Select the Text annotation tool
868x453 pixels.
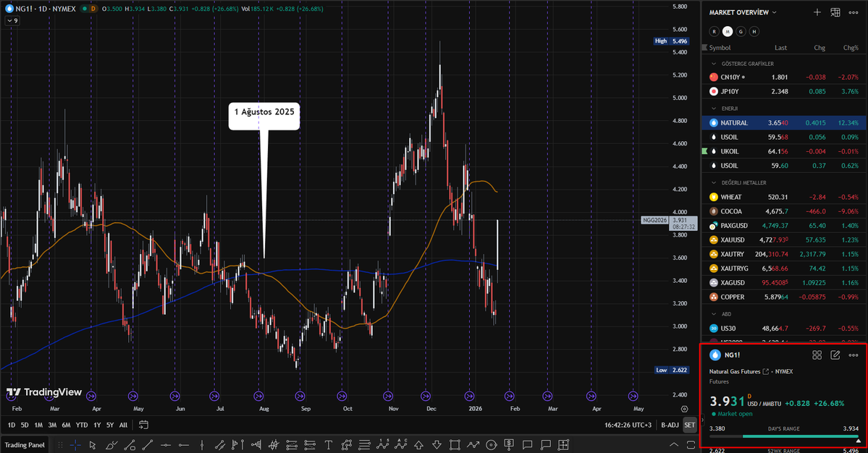(x=328, y=445)
